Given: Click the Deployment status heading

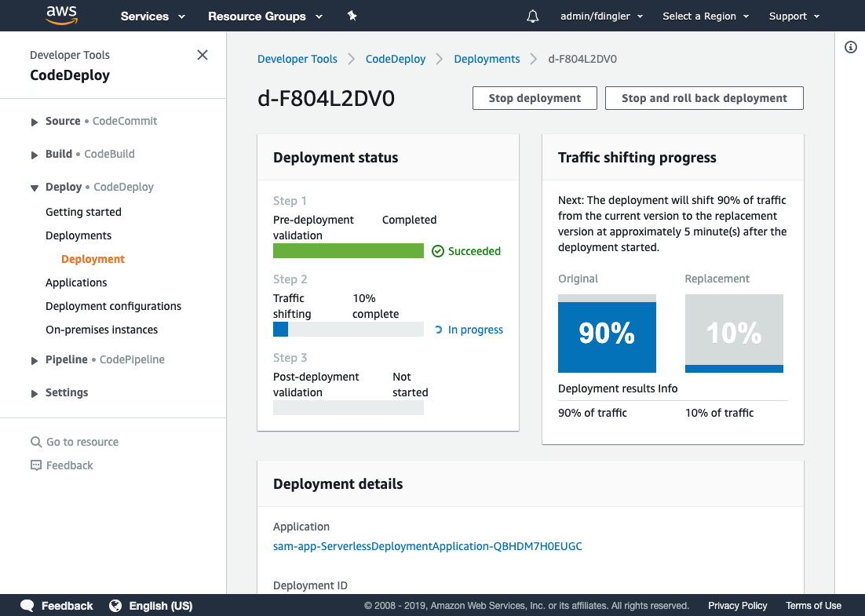Looking at the screenshot, I should point(335,158).
